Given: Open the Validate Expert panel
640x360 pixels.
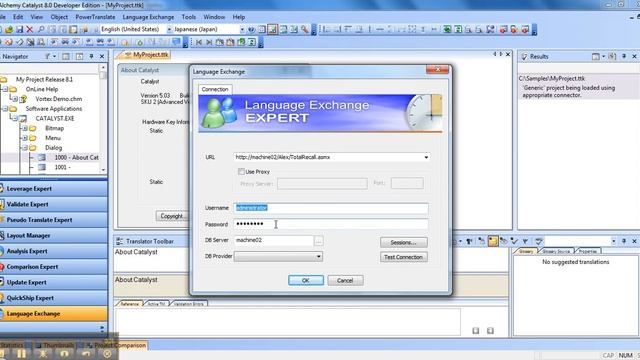Looking at the screenshot, I should [x=53, y=204].
